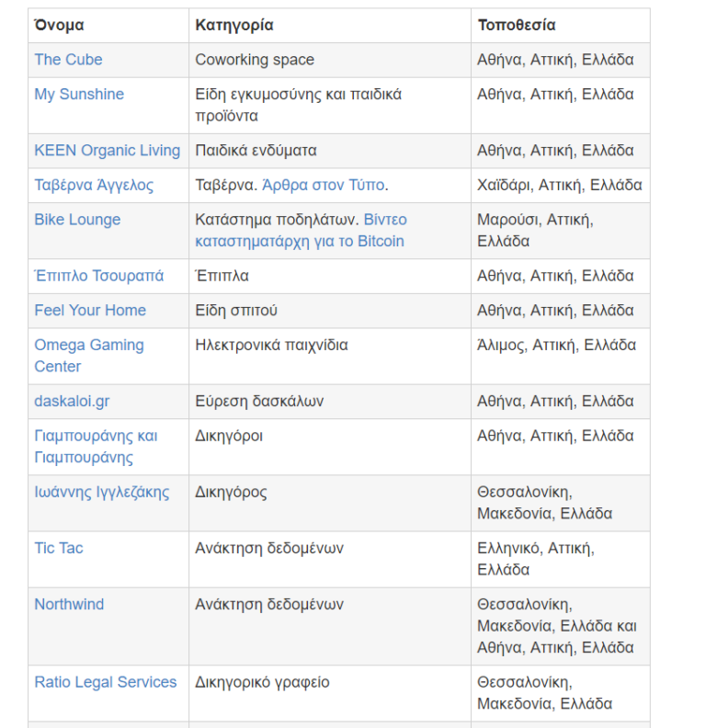The image size is (706, 728).
Task: Visit the Ταβέρνα Άγγελος link
Action: point(94,186)
